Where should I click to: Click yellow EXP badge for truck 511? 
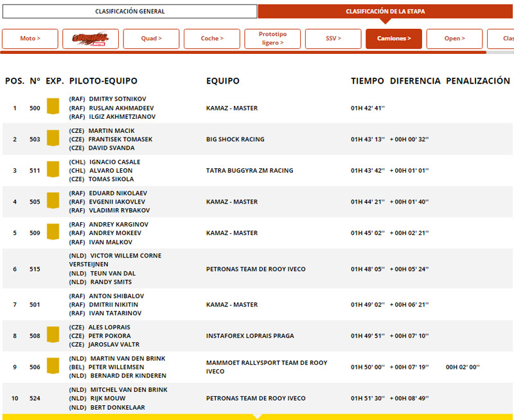tap(53, 170)
